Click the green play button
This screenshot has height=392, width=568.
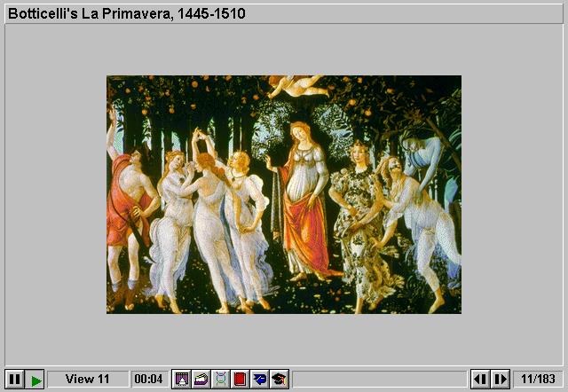(x=35, y=379)
